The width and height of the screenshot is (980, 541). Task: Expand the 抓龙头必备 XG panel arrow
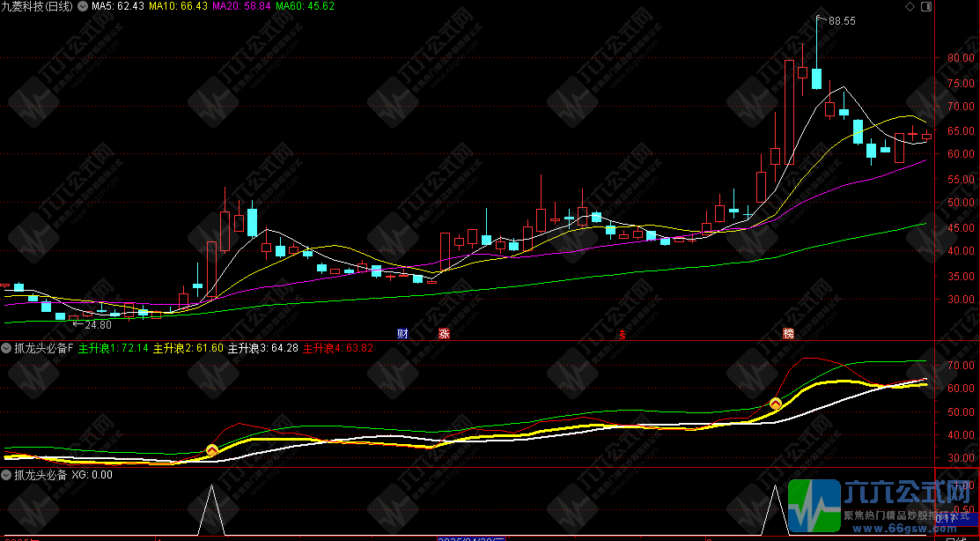[8, 475]
